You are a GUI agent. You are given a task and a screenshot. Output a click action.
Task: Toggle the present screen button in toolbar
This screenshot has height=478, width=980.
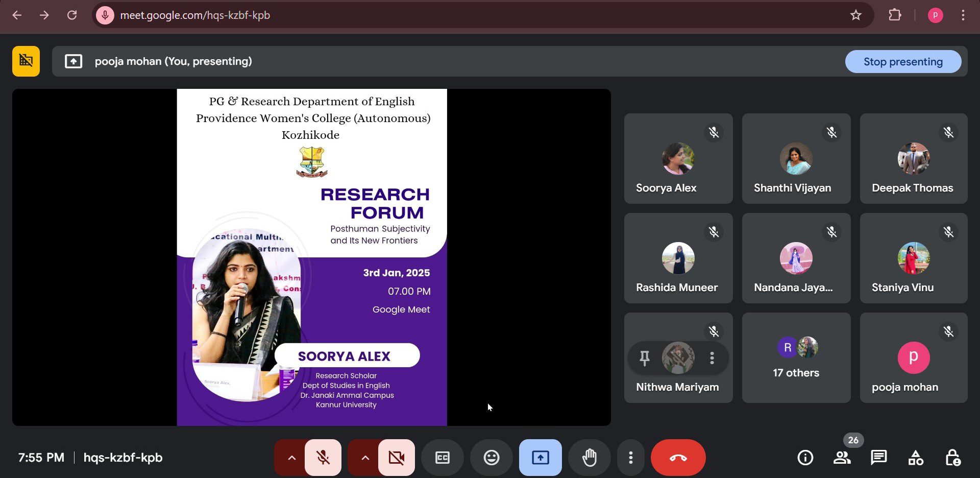point(540,458)
